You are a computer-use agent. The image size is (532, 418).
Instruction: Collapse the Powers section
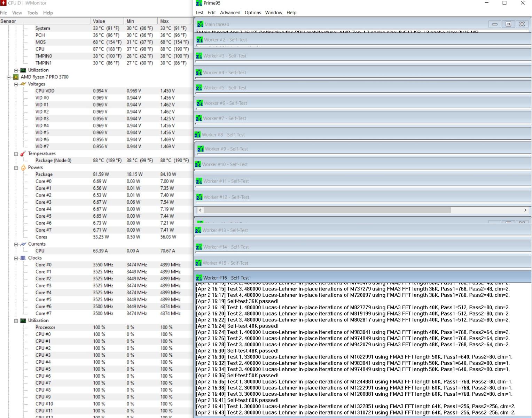coord(16,168)
